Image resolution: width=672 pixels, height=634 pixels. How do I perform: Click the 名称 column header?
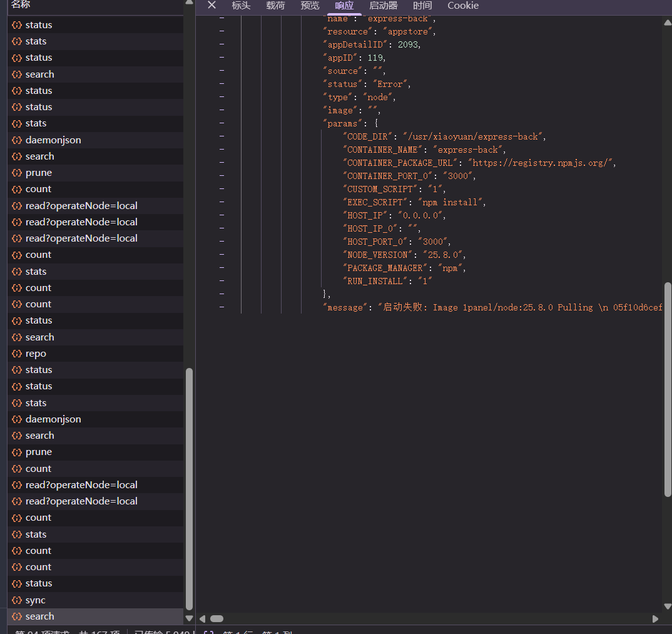pos(21,5)
